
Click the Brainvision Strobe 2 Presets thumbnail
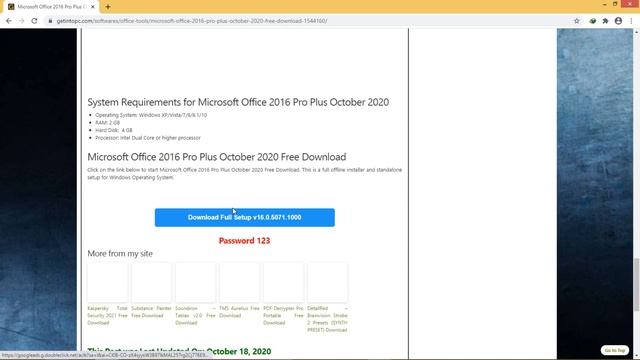coord(327,282)
